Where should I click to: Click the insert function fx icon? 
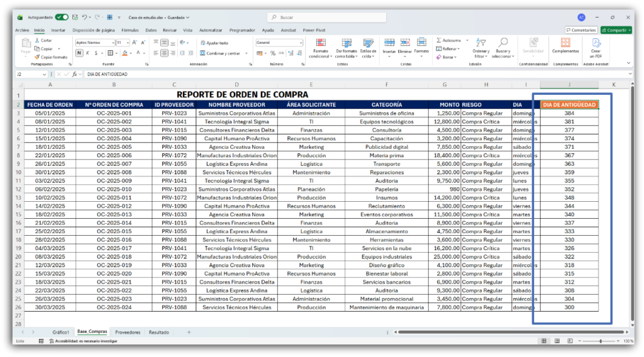(x=74, y=74)
